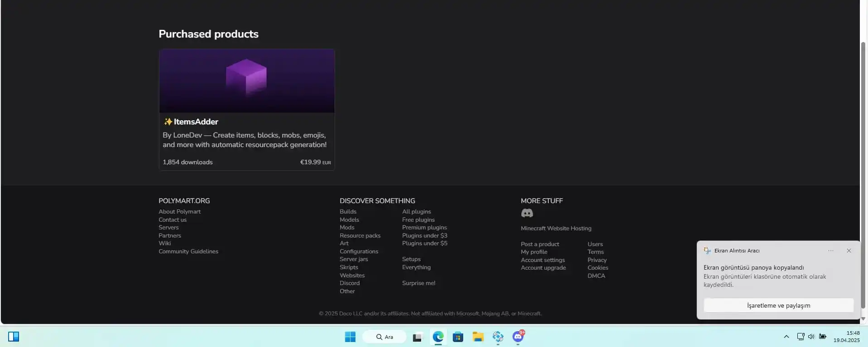
Task: Open the Everything link
Action: tap(416, 267)
